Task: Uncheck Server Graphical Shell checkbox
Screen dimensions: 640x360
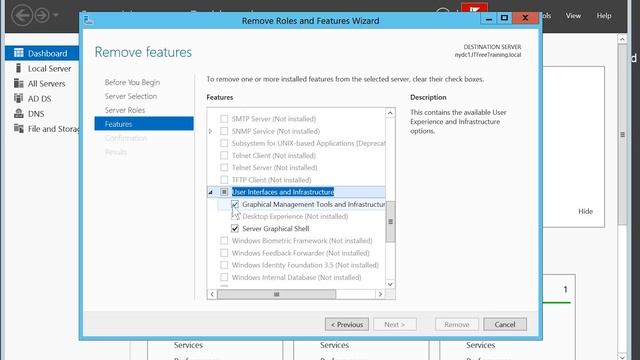Action: click(x=235, y=229)
